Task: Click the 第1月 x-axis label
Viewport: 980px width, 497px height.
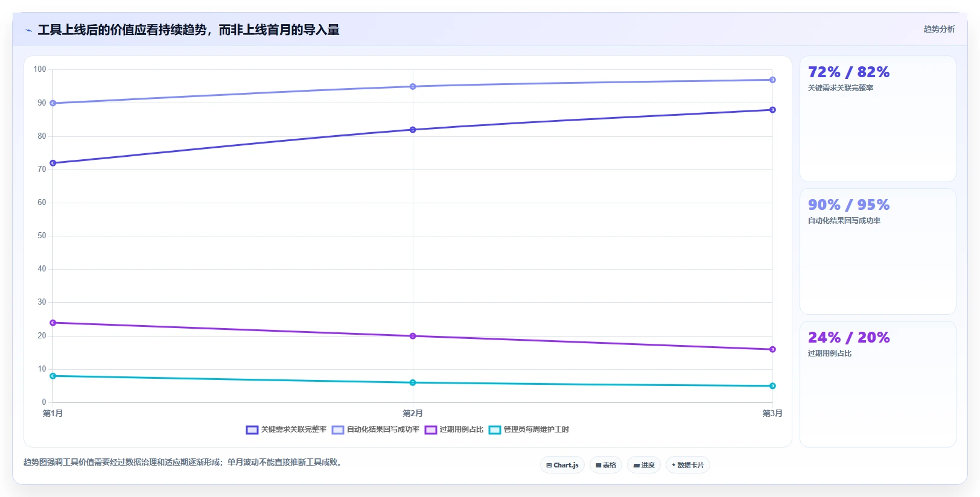Action: pyautogui.click(x=52, y=413)
